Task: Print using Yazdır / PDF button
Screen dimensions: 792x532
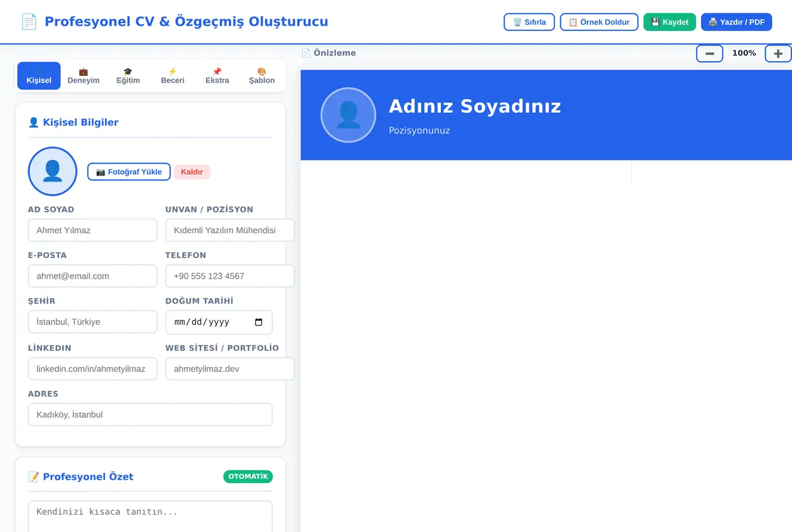Action: 737,22
